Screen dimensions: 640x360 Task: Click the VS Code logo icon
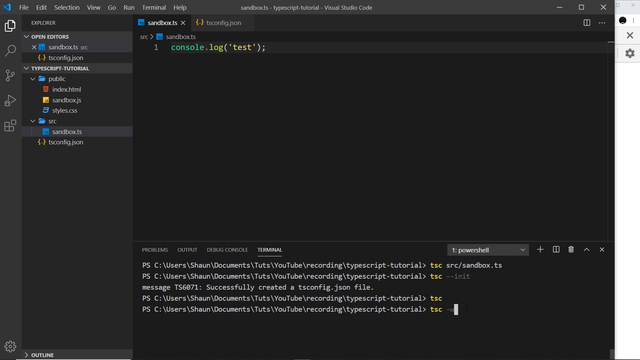7,7
